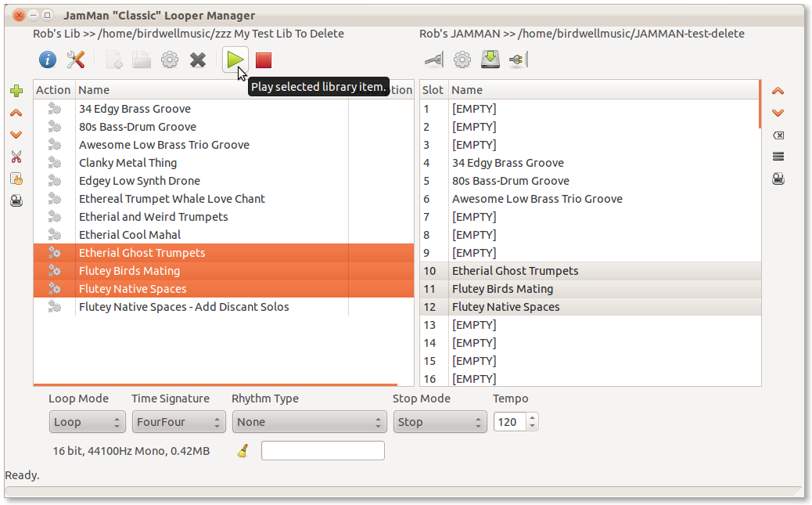Open the wrench and screwdriver preferences tool
Viewport: 812px width, 505px height.
[x=76, y=60]
